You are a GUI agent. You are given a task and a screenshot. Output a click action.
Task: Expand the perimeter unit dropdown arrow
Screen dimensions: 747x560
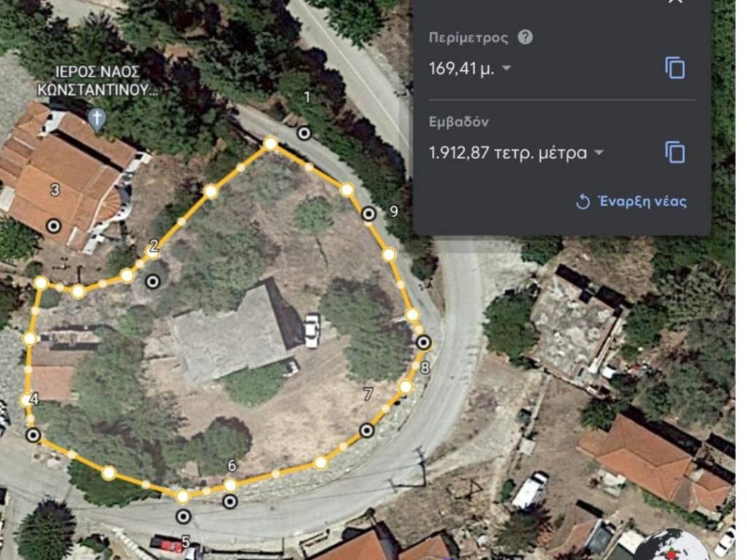point(507,69)
